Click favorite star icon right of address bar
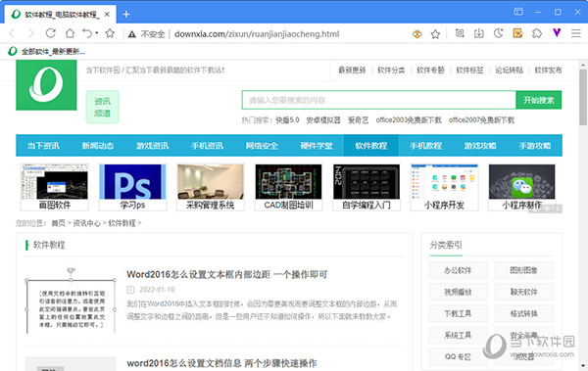The width and height of the screenshot is (588, 371). click(435, 34)
